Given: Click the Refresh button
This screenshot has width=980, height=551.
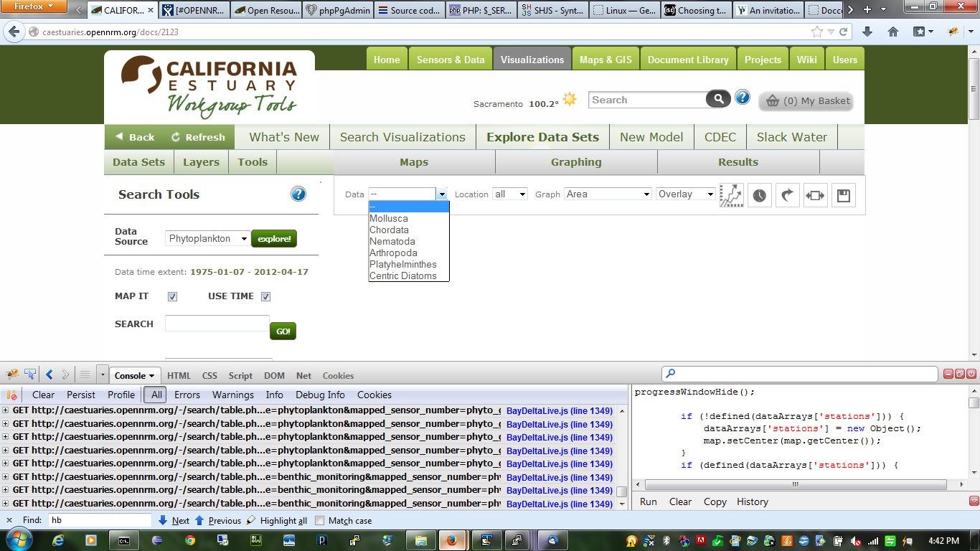Looking at the screenshot, I should click(x=198, y=137).
